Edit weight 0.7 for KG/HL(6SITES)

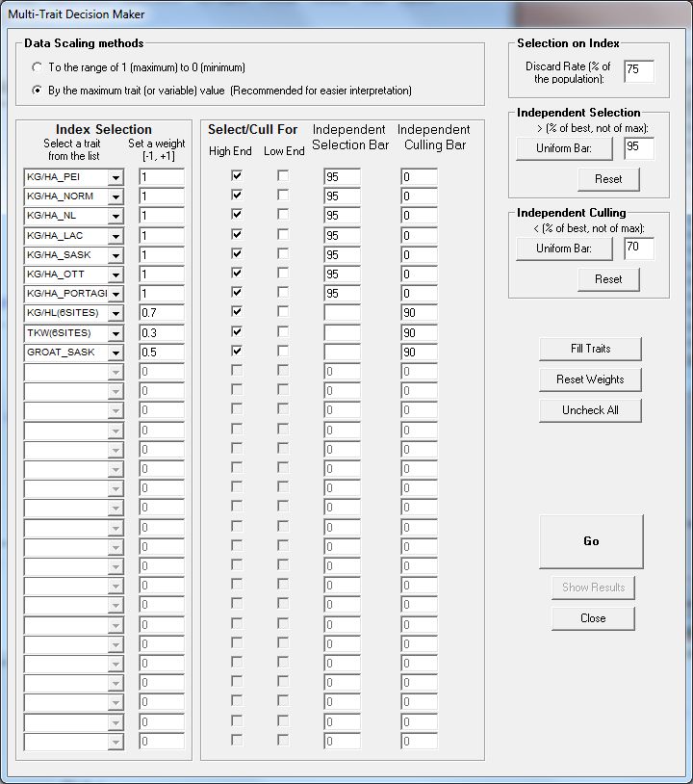162,313
